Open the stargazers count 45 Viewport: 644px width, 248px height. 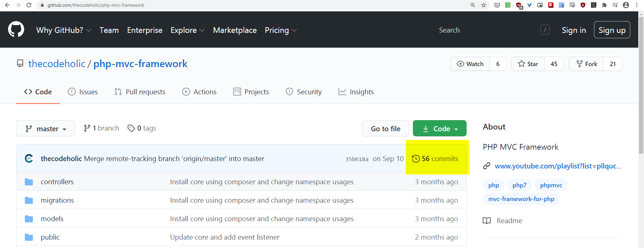tap(554, 64)
